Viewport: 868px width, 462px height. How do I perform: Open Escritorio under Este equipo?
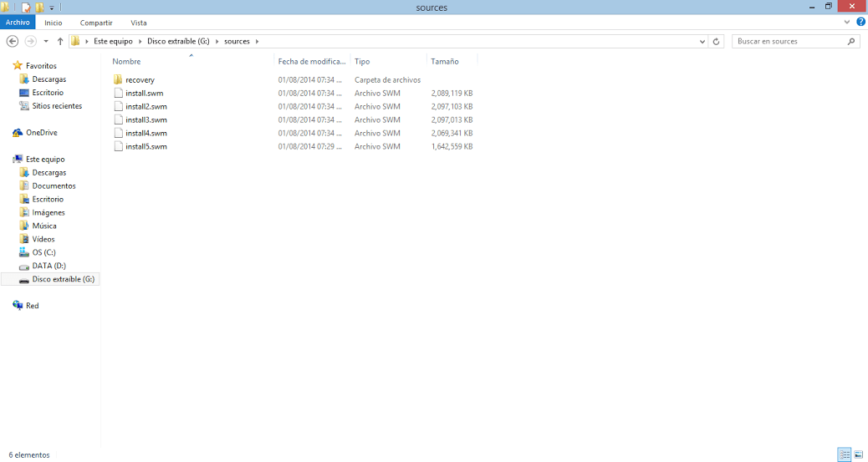tap(48, 199)
